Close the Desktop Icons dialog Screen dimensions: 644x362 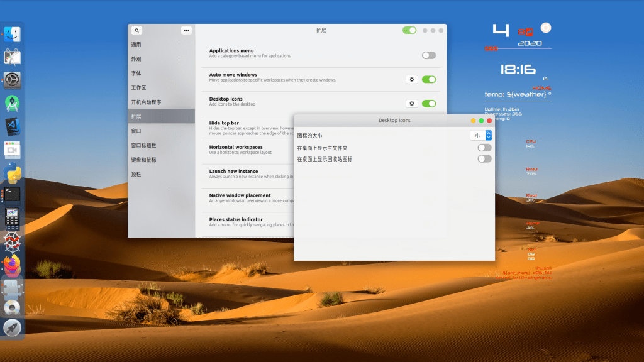489,121
